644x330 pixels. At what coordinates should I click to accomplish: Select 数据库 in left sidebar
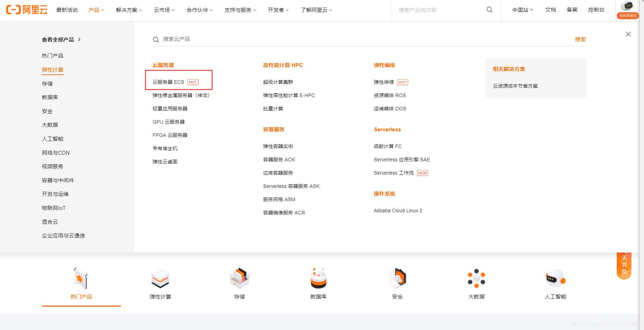(x=50, y=97)
